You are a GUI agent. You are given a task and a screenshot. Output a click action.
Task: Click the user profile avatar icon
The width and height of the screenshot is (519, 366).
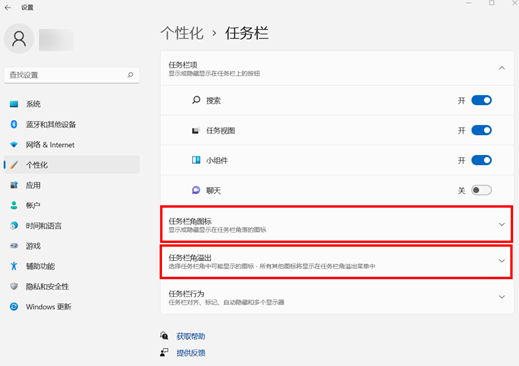coord(19,39)
